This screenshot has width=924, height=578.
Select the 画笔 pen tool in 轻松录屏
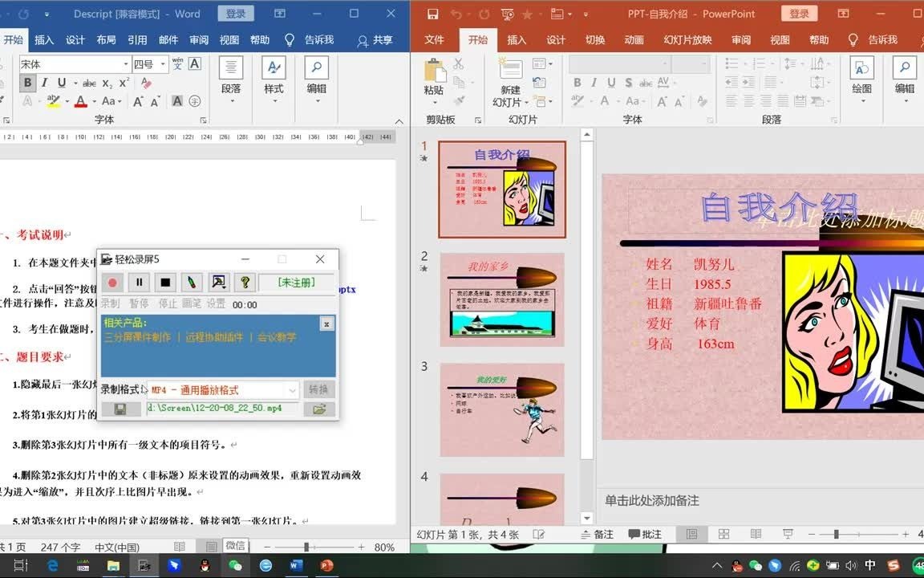192,283
